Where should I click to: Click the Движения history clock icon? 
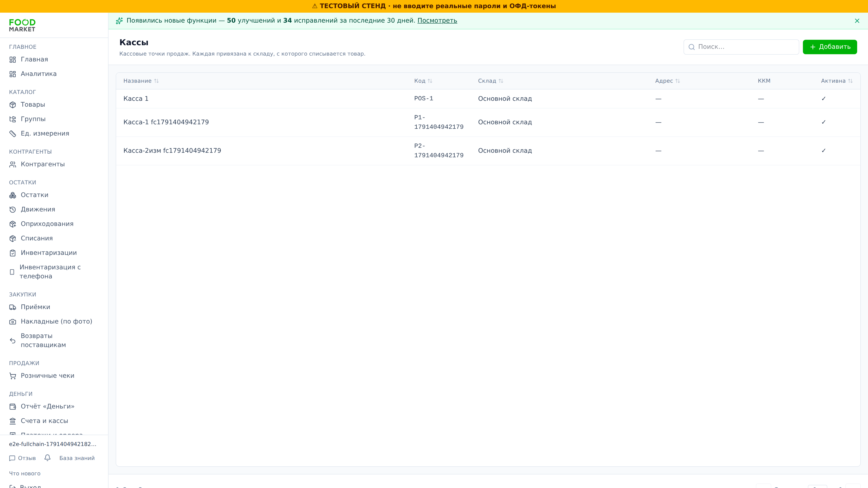tap(13, 210)
